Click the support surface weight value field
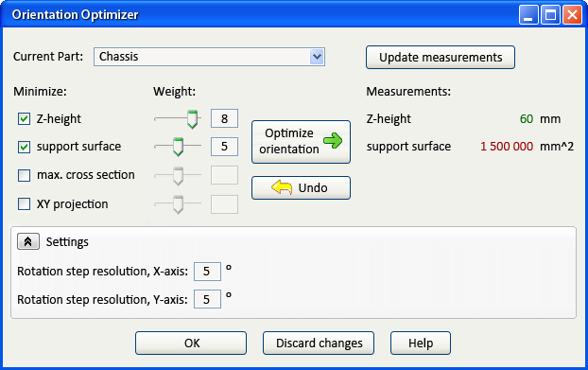Viewport: 588px width, 370px height. (x=224, y=147)
